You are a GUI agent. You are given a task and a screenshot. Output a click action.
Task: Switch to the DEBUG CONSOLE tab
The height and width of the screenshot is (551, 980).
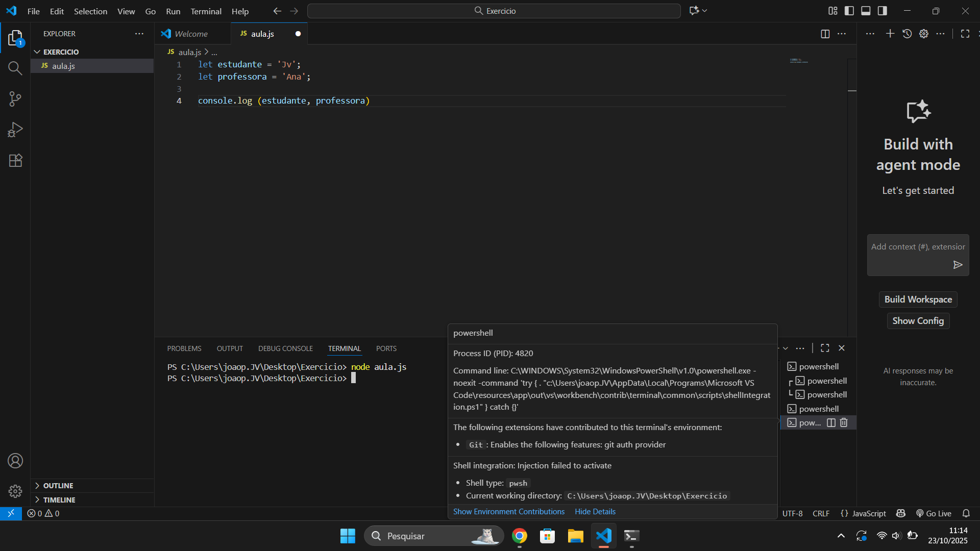pos(285,348)
